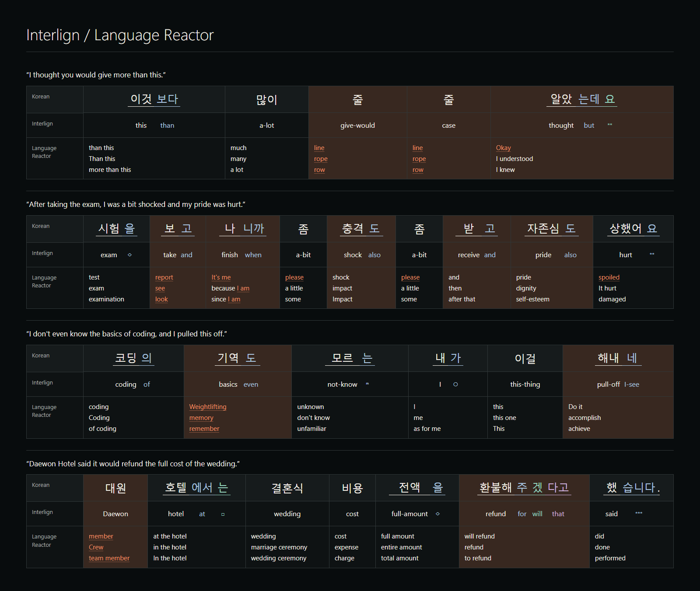Screen dimensions: 700x591
Task: Click the 'Weightlifting' underlined link
Action: pos(208,407)
